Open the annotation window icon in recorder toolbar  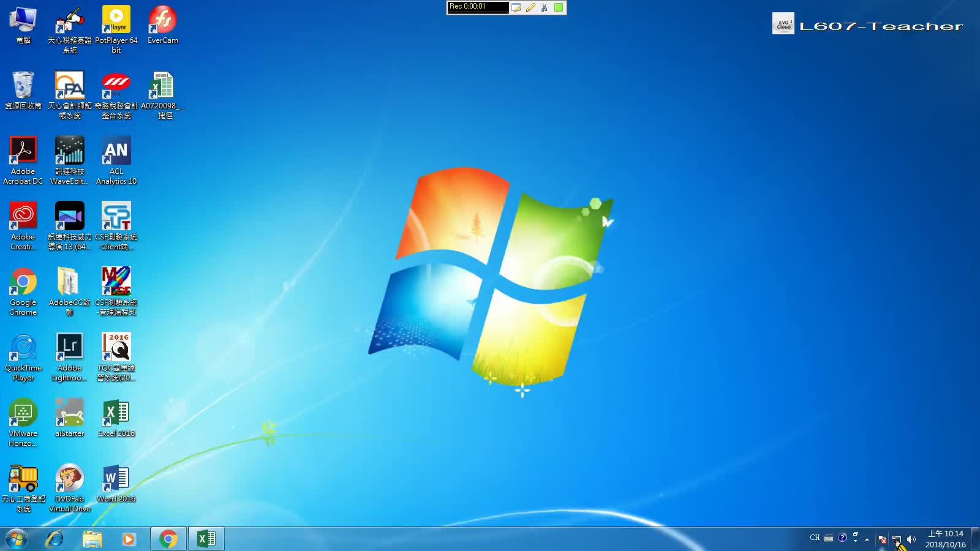[x=516, y=7]
